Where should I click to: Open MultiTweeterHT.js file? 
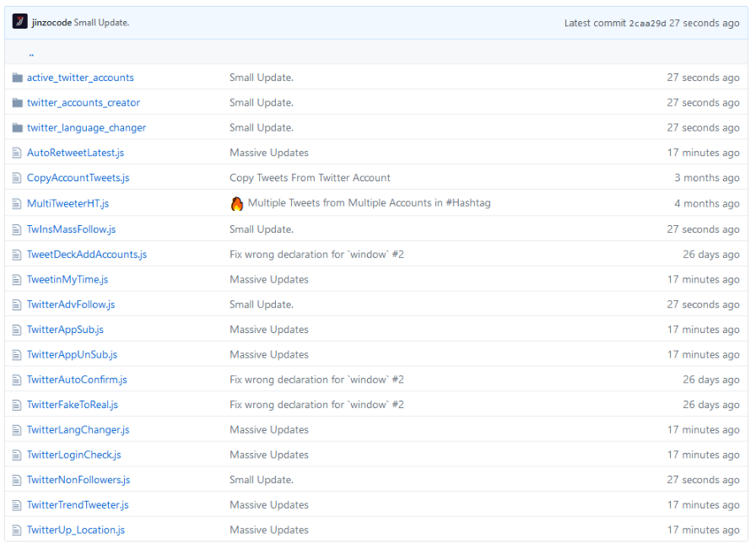click(x=68, y=203)
